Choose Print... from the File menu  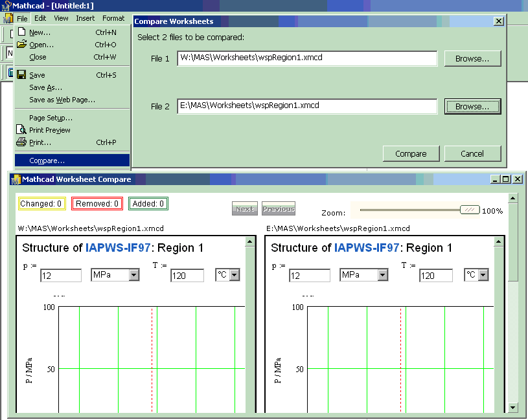[72, 142]
